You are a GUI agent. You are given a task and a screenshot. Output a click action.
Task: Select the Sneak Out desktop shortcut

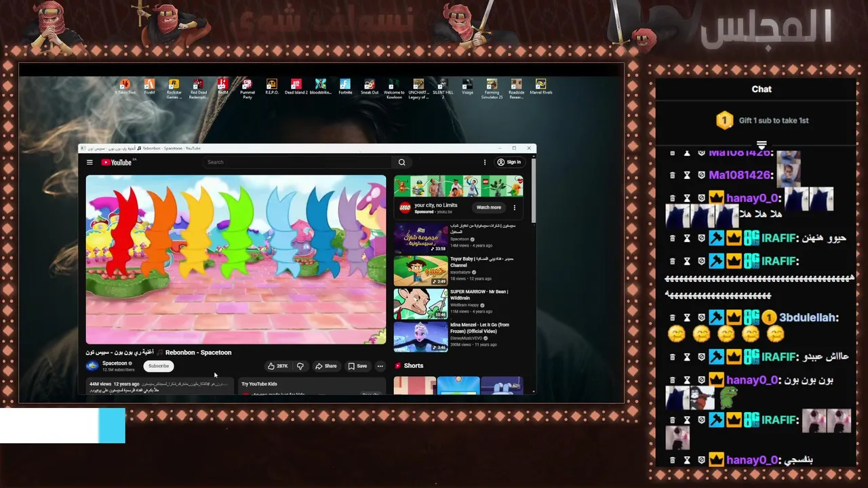click(x=370, y=87)
